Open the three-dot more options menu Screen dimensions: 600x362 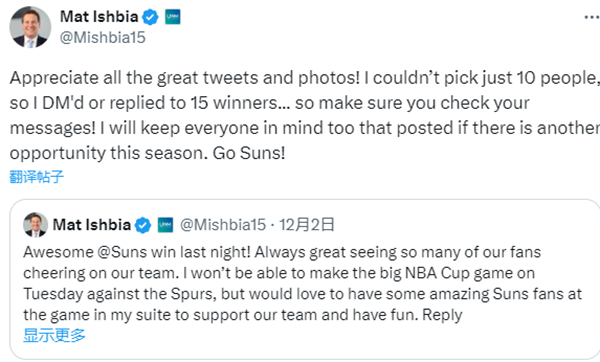coord(592,17)
